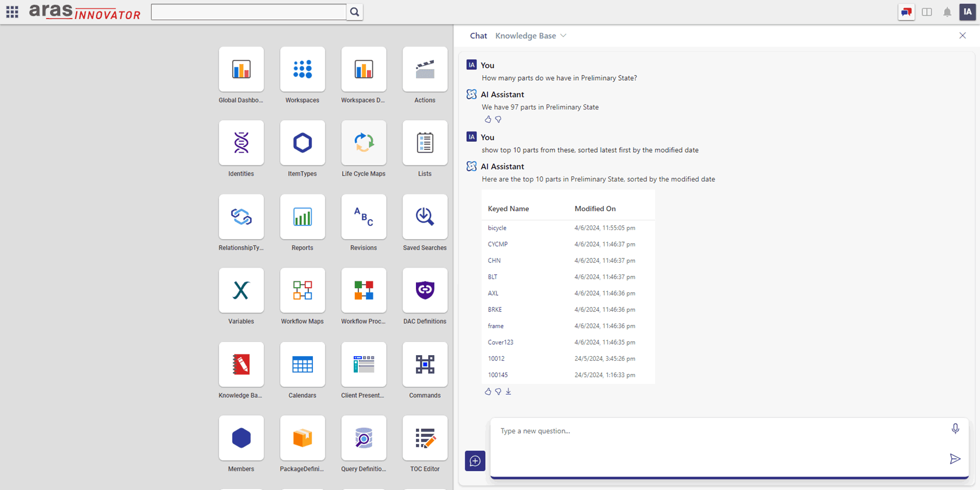Click the Modified On column header
This screenshot has width=980, height=490.
pos(595,209)
